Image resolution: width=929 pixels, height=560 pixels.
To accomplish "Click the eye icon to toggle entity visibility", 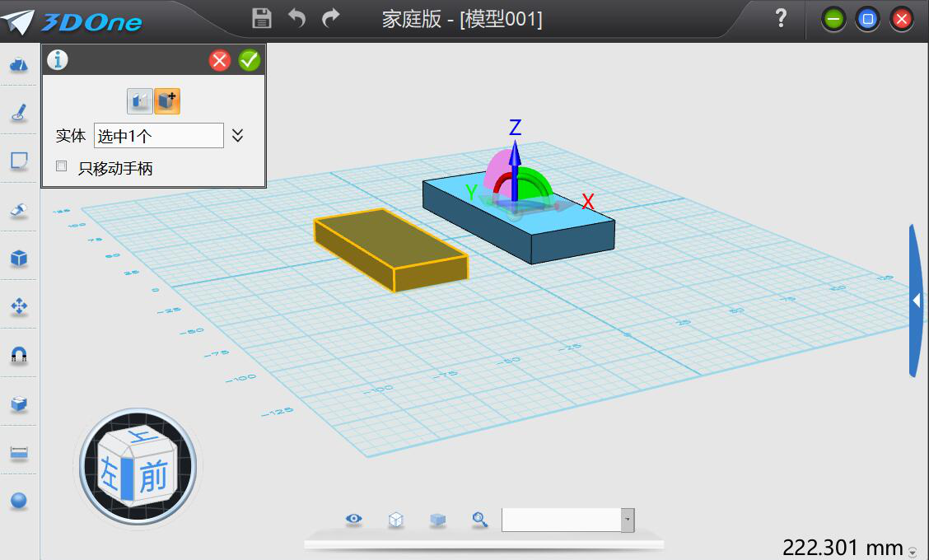I will coord(353,520).
